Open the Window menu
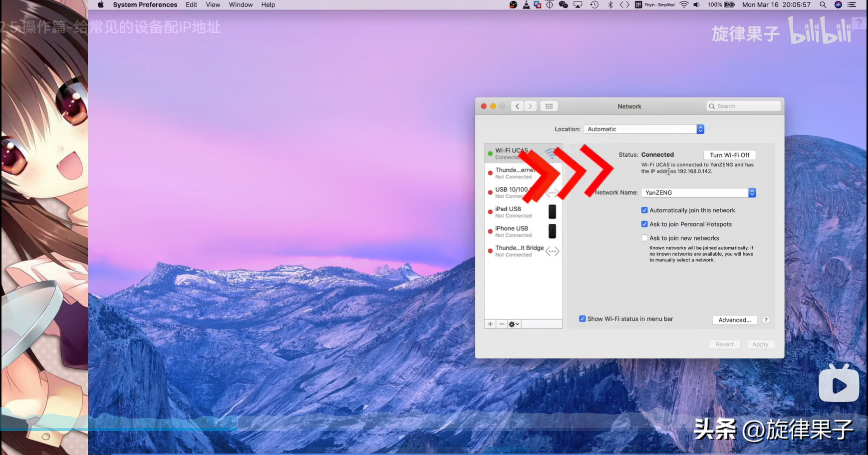Viewport: 868px width, 455px height. (241, 5)
